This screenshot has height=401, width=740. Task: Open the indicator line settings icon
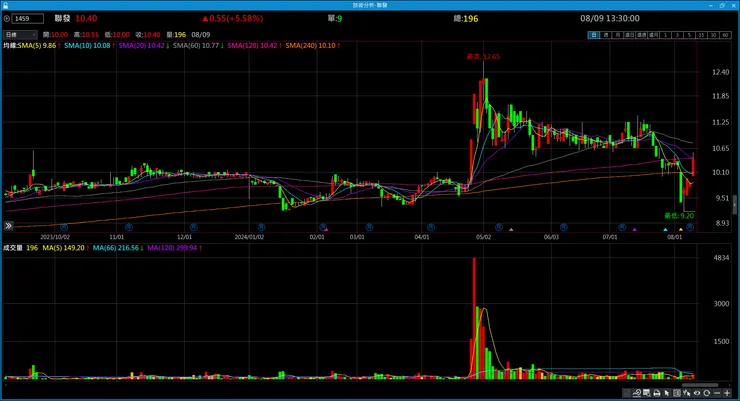tap(637, 393)
